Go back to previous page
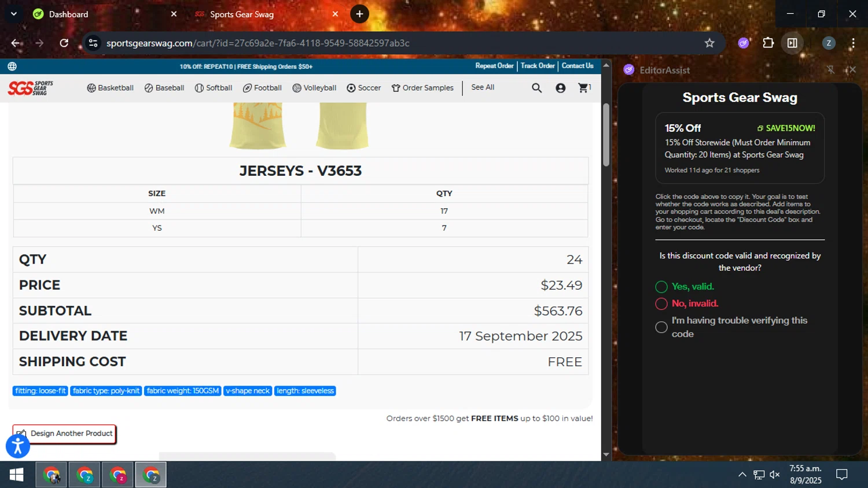The image size is (868, 488). 16,43
